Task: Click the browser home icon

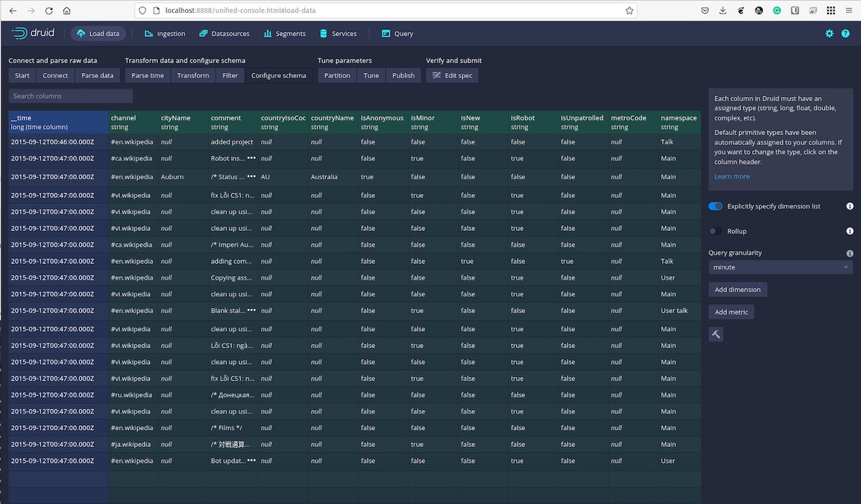Action: (x=66, y=11)
